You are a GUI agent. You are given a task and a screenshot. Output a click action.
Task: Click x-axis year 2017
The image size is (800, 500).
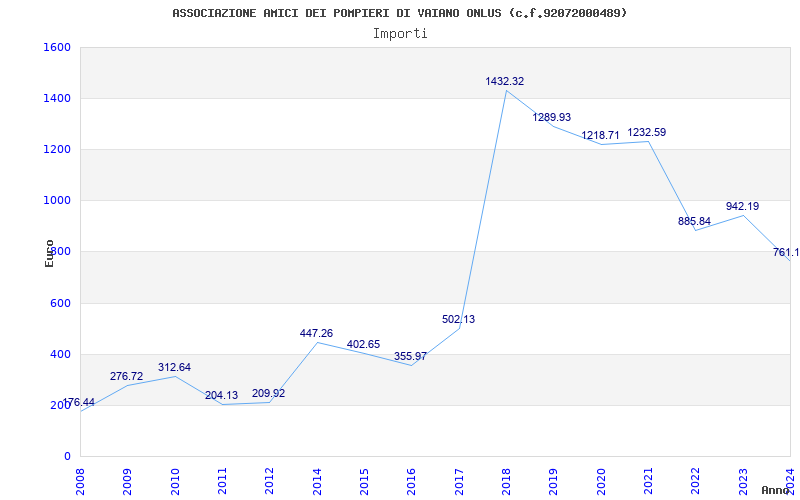point(459,481)
